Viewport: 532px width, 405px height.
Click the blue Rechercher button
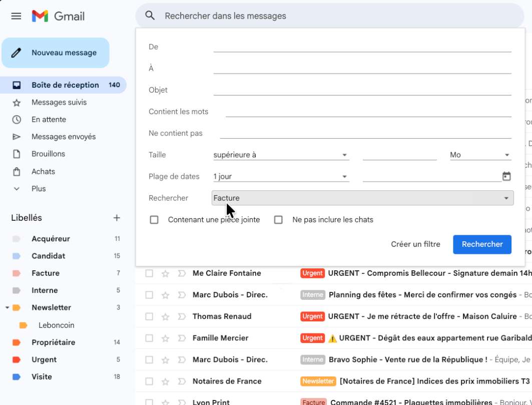click(482, 244)
